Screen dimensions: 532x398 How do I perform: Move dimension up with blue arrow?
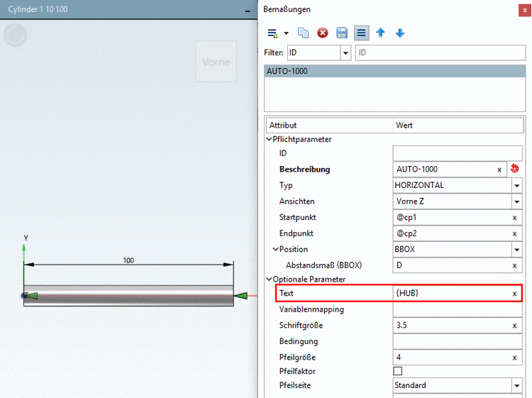pyautogui.click(x=380, y=33)
